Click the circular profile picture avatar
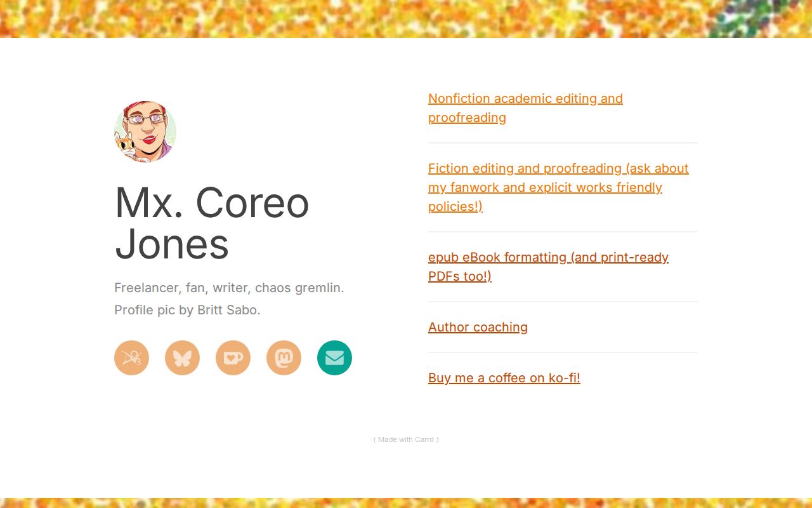 click(145, 131)
